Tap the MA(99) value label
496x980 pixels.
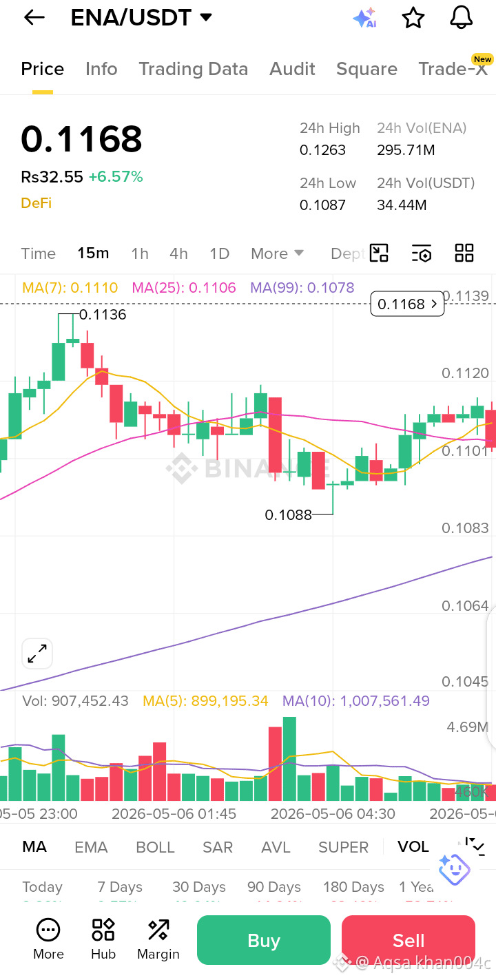tap(302, 288)
